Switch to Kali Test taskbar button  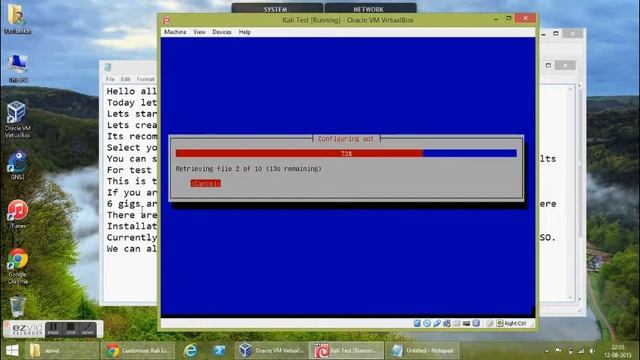[x=346, y=351]
